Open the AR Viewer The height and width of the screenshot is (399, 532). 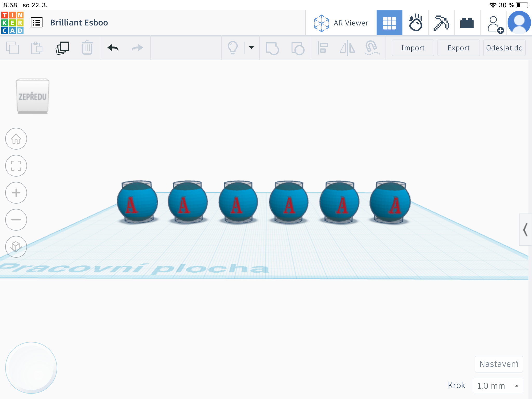pos(341,23)
